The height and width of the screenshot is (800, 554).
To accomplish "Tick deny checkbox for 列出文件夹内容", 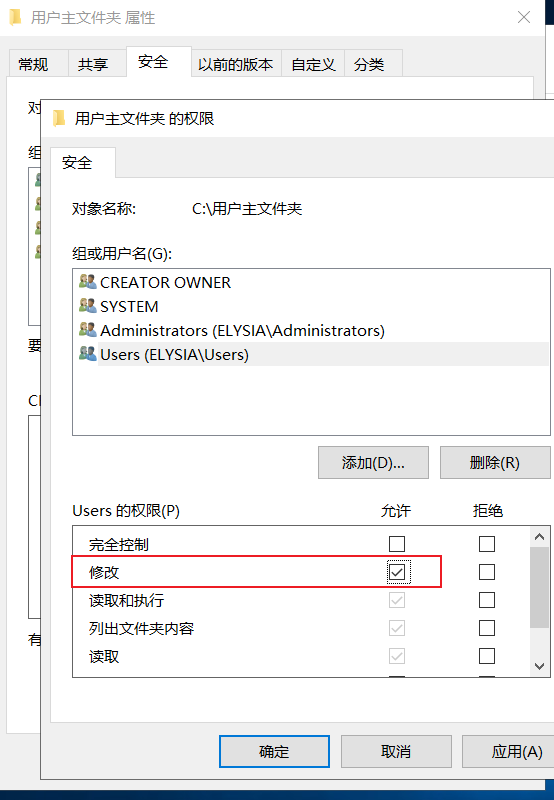I will pyautogui.click(x=487, y=628).
